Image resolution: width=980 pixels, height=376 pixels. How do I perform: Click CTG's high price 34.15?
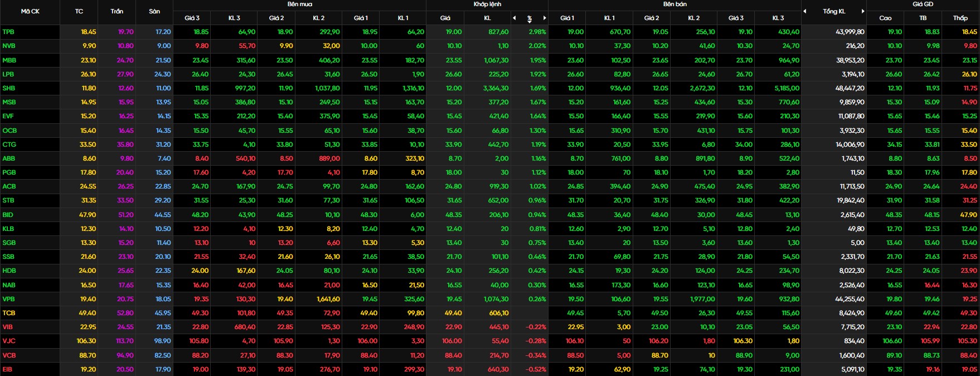point(894,144)
